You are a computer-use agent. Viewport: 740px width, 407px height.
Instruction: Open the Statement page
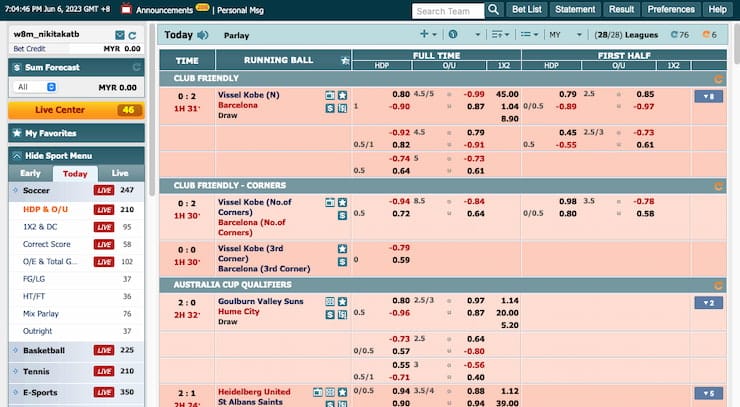[575, 9]
